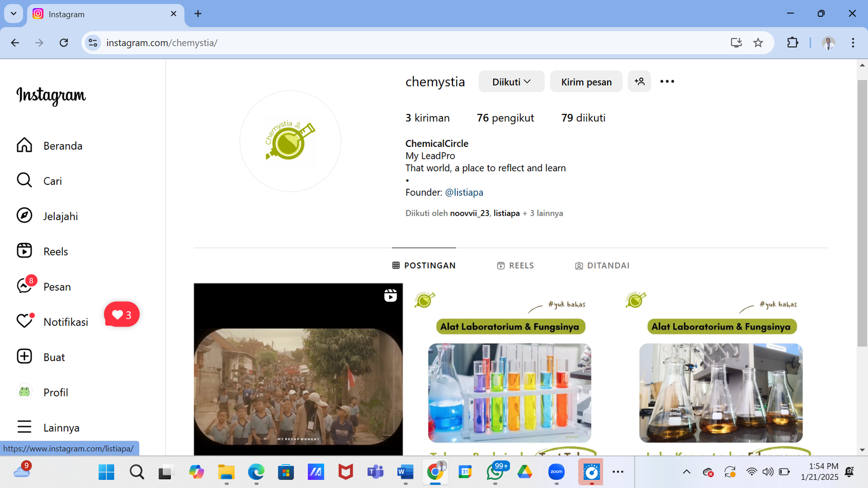Show hidden system tray icons
868x488 pixels.
click(686, 472)
